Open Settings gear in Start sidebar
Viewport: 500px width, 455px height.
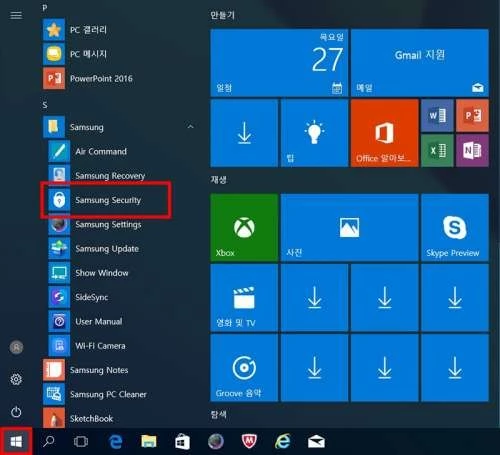(16, 379)
